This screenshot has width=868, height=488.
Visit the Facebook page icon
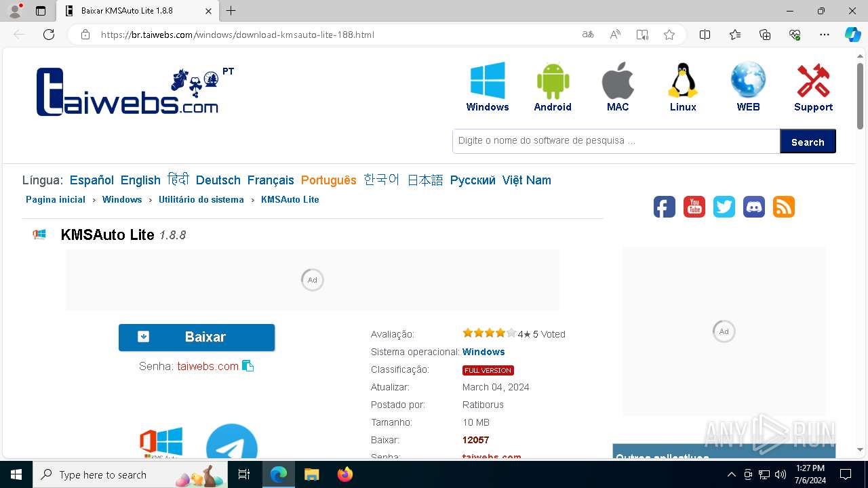pos(665,207)
